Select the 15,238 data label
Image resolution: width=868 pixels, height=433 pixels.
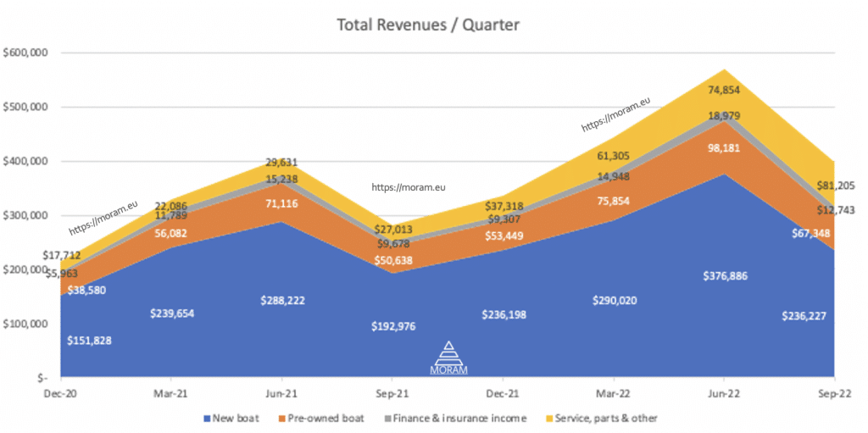point(281,180)
